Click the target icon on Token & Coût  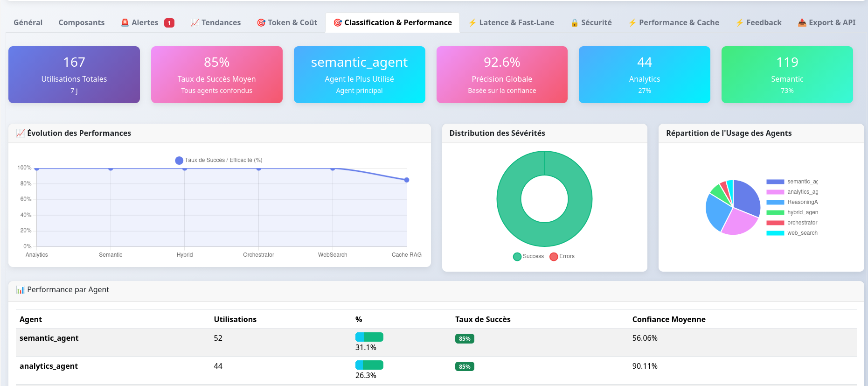(261, 22)
